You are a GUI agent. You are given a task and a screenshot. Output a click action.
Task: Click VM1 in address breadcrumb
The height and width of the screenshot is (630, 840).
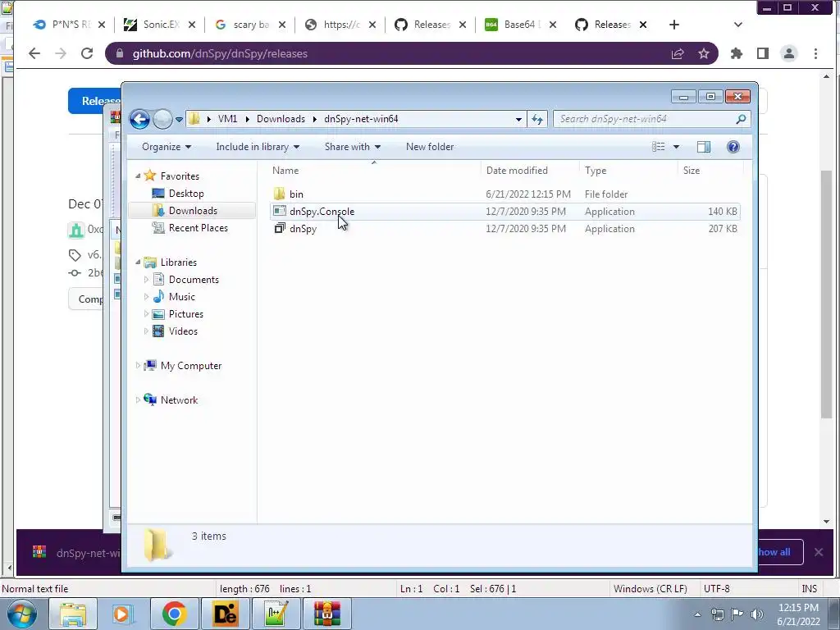228,119
